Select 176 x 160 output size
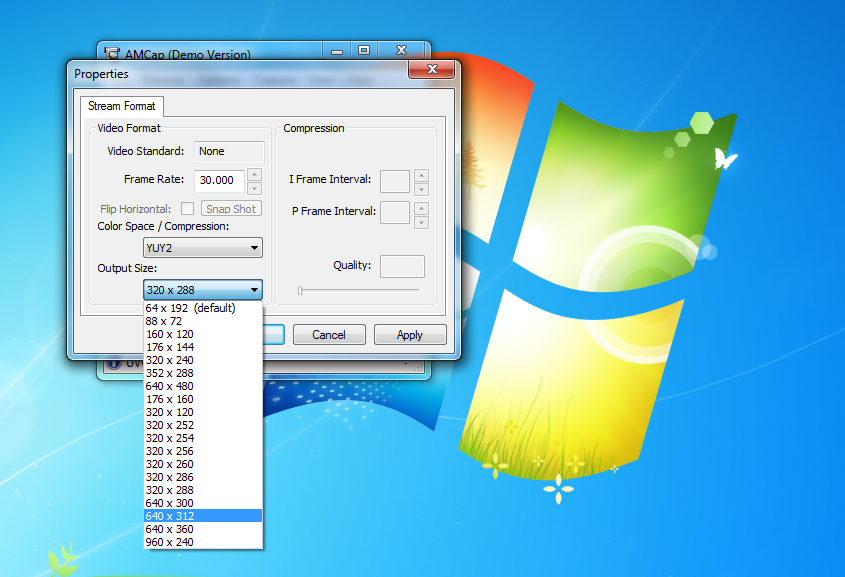 pyautogui.click(x=203, y=399)
